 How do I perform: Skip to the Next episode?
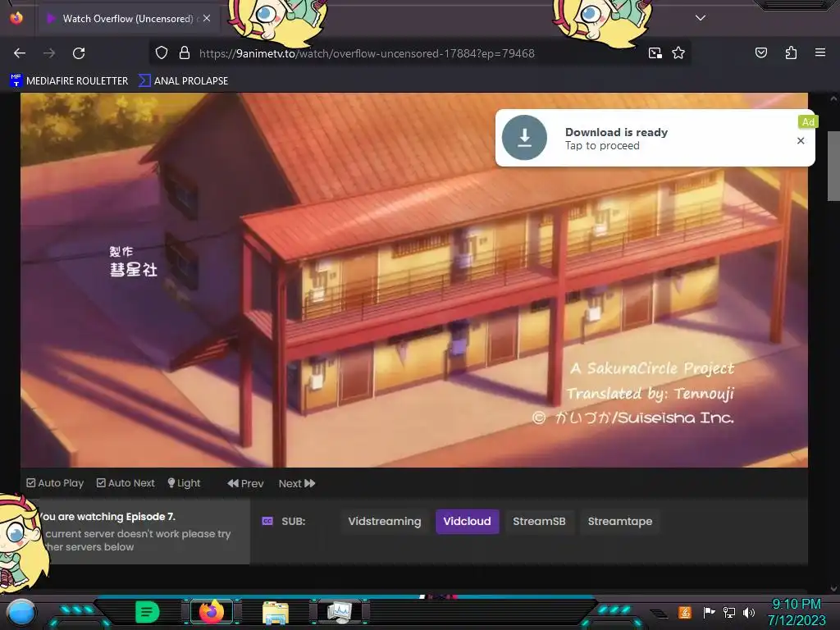tap(297, 483)
